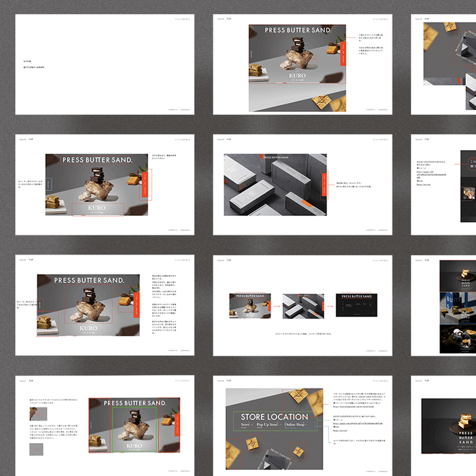Pick the first small KURO screen in the three-screen flow
476x476 pixels.
tap(250, 306)
